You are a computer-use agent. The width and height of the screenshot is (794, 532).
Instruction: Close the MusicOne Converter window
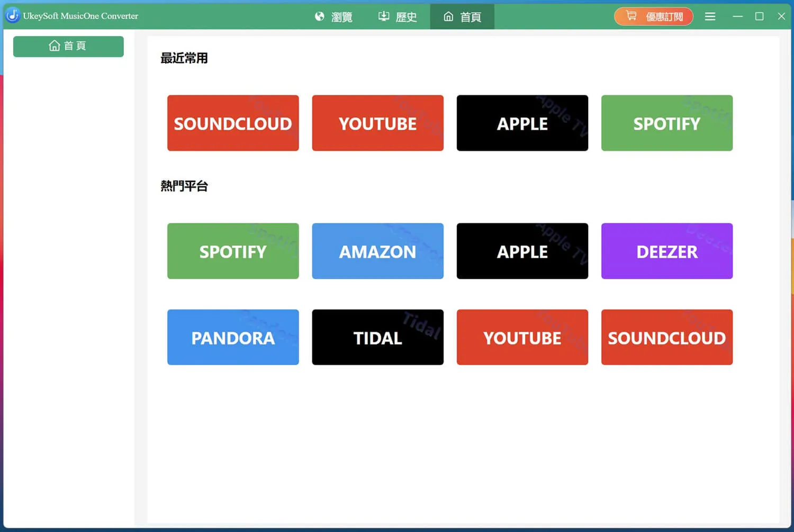pyautogui.click(x=781, y=16)
